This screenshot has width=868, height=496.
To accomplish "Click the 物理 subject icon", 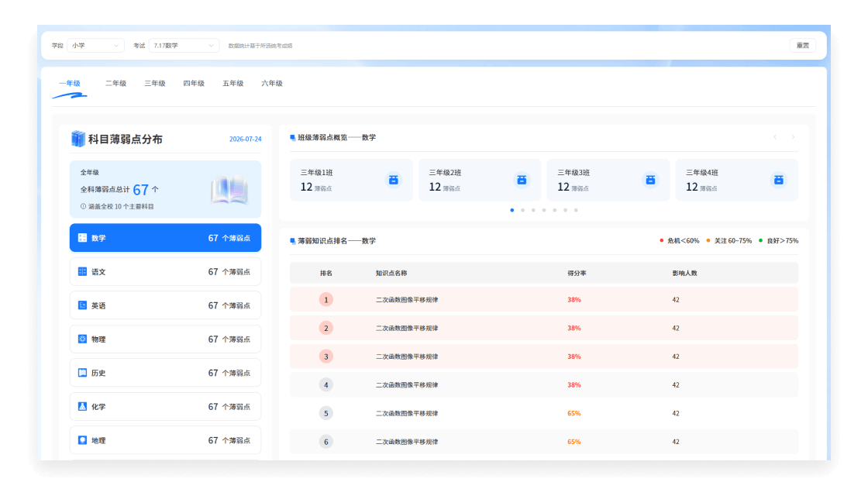I will (82, 339).
